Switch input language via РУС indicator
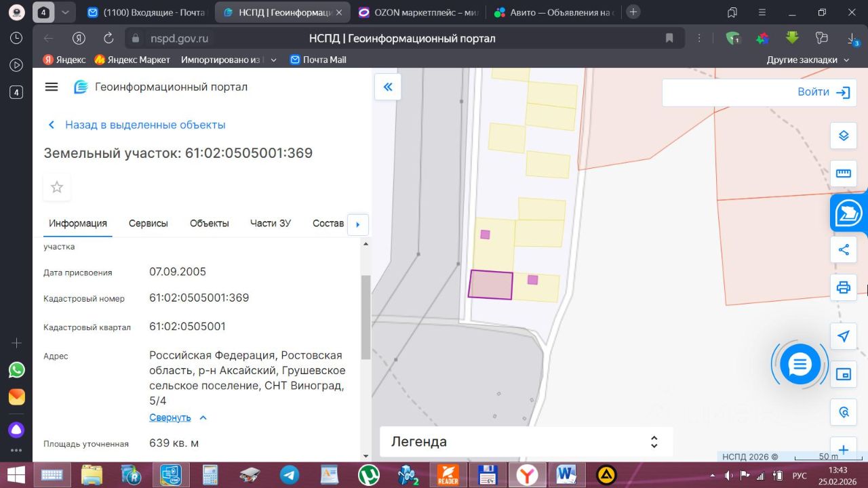The image size is (868, 488). (800, 474)
